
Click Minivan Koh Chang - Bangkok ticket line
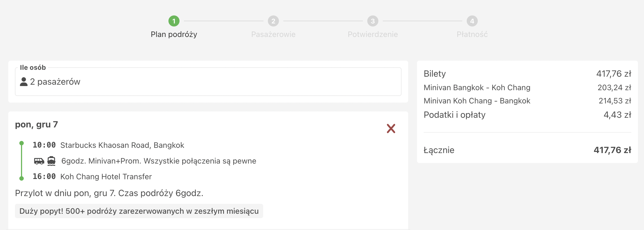(x=527, y=101)
